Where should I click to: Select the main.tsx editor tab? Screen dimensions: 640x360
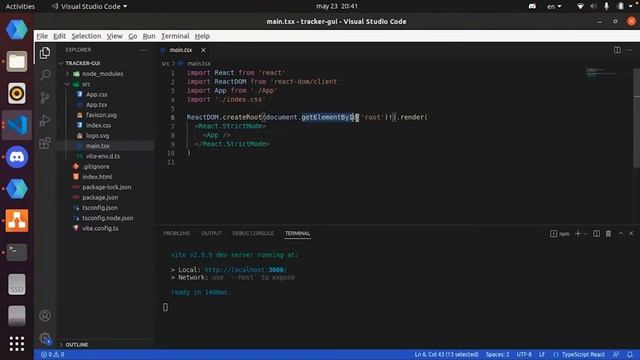181,50
